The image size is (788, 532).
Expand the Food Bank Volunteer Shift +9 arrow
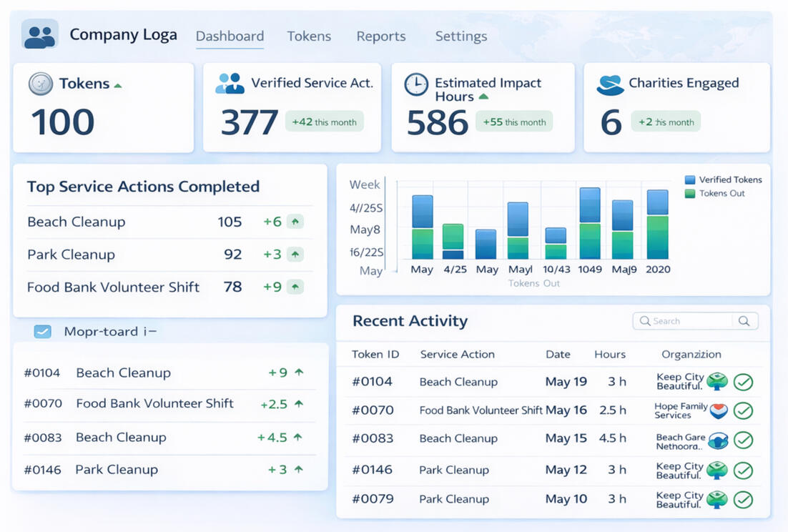click(295, 287)
